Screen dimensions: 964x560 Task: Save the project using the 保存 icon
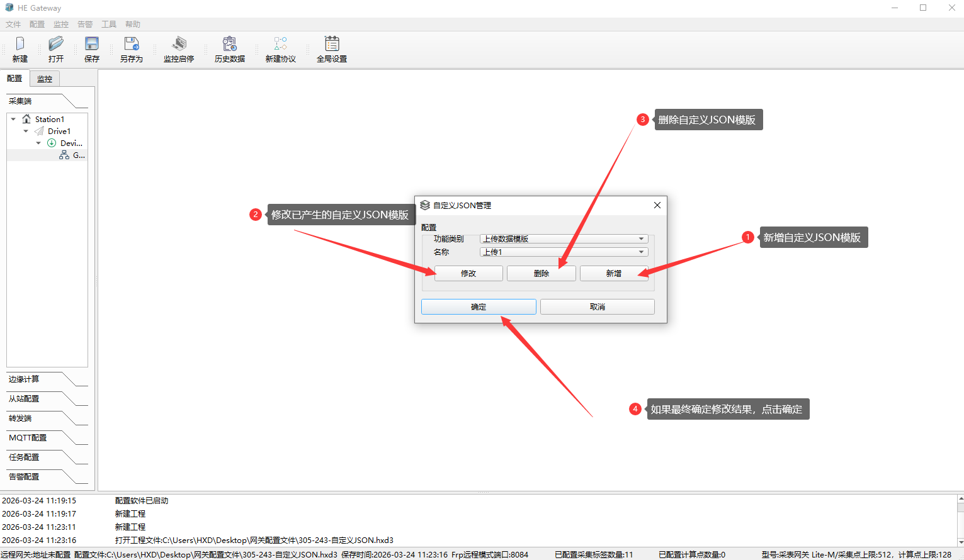pos(92,44)
